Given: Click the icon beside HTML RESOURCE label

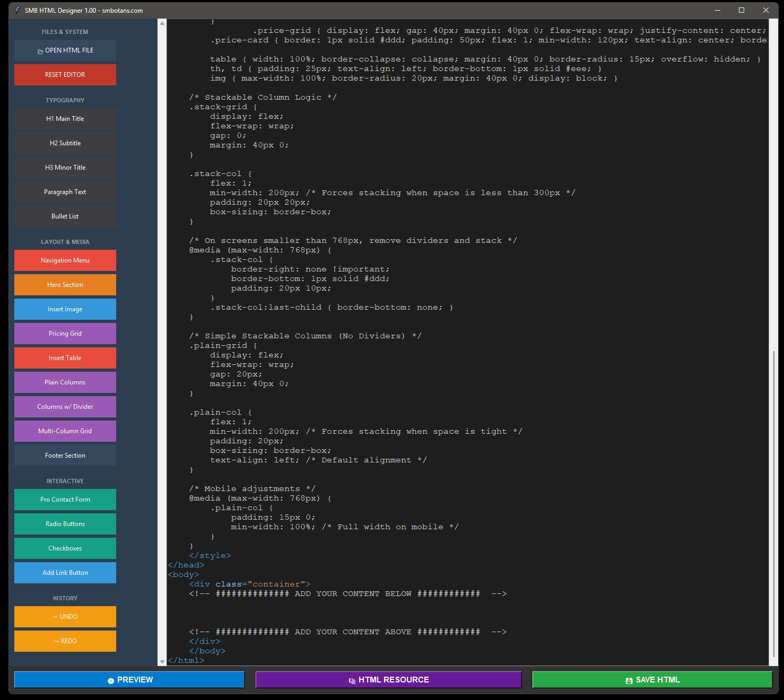Looking at the screenshot, I should point(352,681).
